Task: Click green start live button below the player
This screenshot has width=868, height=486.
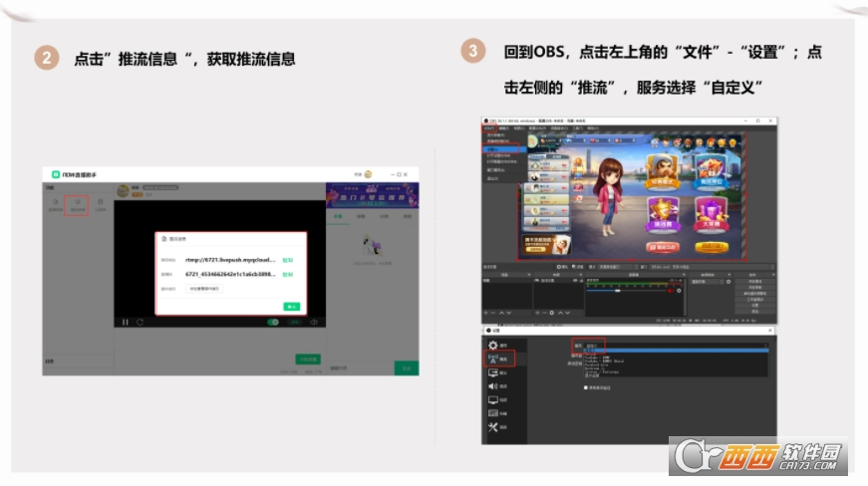Action: (x=308, y=359)
